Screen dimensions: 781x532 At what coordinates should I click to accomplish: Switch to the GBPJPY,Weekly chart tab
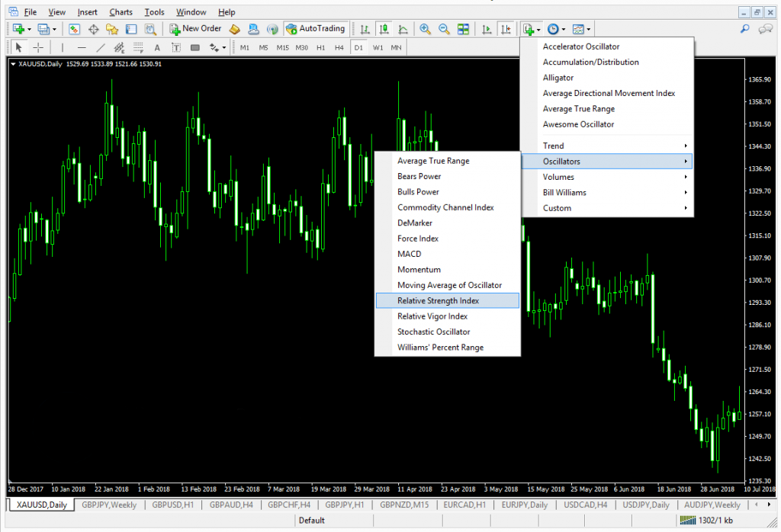pyautogui.click(x=109, y=505)
